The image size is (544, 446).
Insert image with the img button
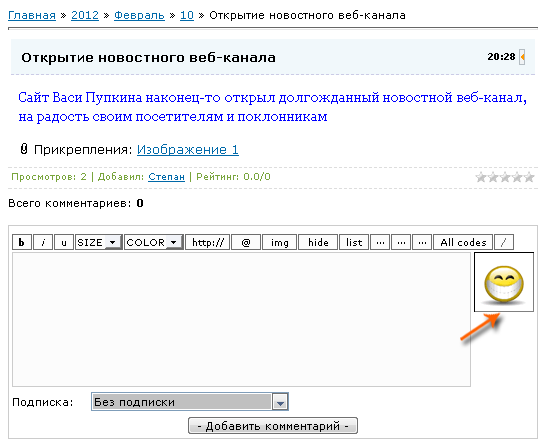click(x=280, y=242)
